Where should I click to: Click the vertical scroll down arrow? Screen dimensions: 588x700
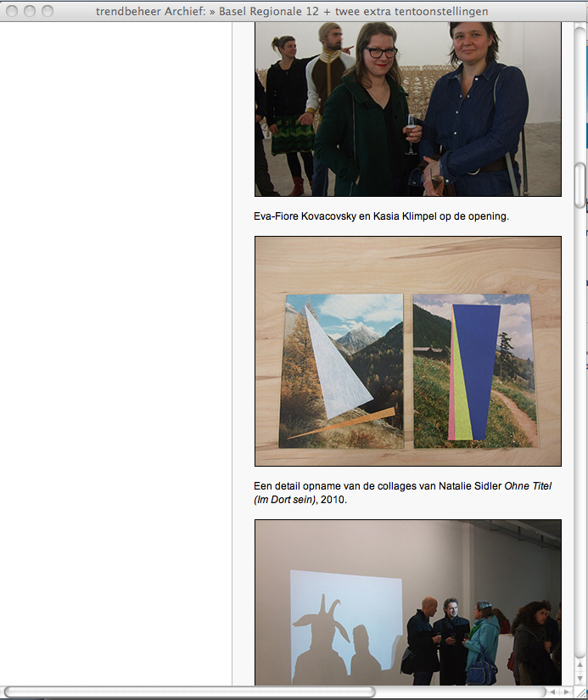580,678
